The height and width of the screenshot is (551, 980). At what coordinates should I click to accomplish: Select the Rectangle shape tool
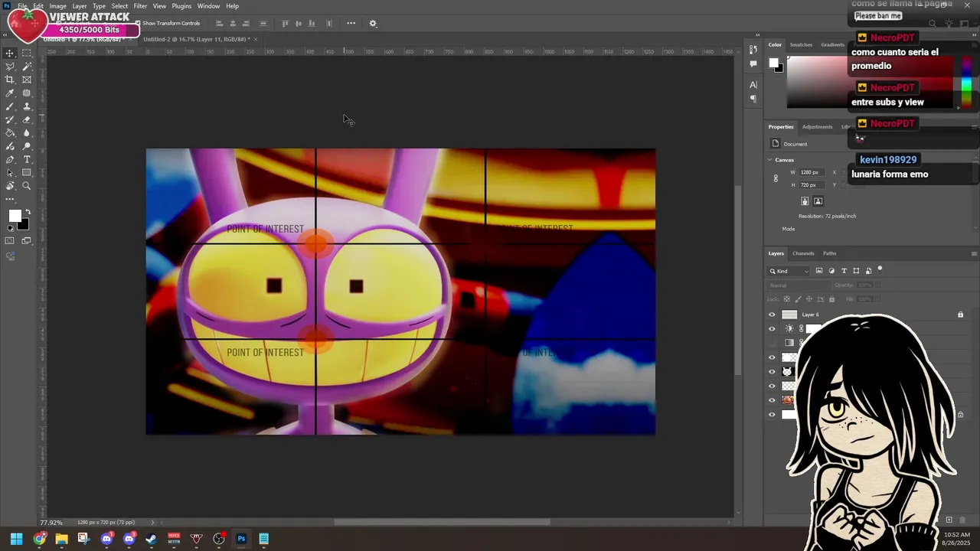27,173
